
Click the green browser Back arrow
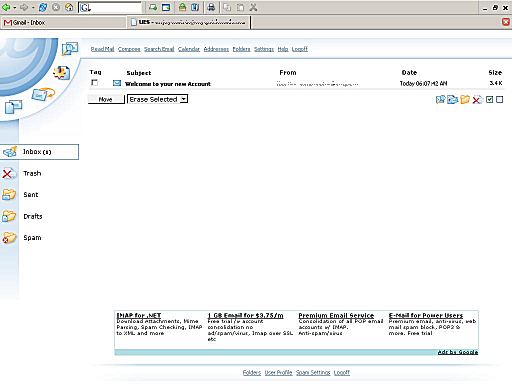pos(6,7)
